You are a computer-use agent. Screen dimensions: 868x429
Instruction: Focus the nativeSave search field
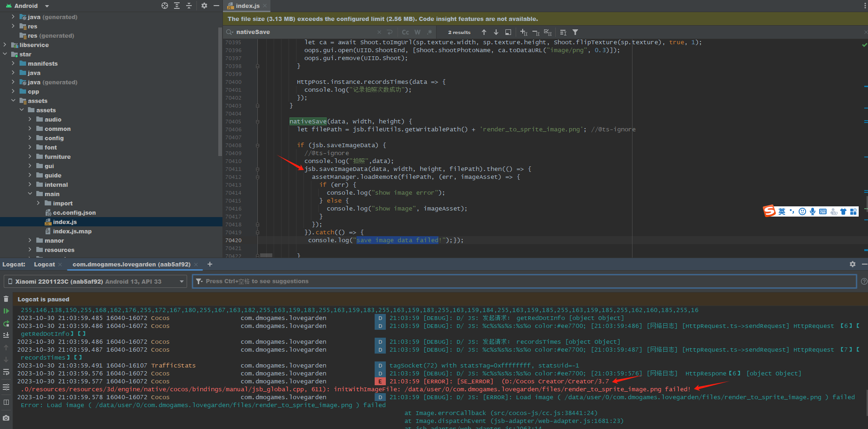[x=305, y=32]
